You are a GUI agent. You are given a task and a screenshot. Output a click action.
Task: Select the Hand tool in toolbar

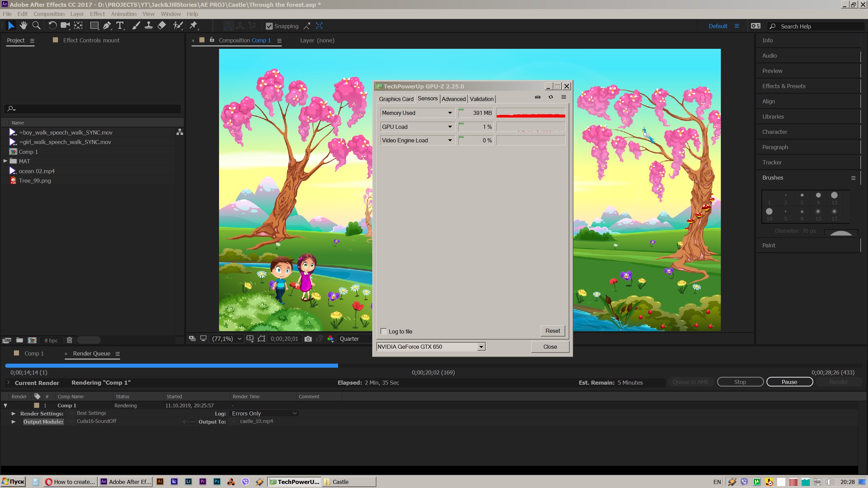(23, 26)
